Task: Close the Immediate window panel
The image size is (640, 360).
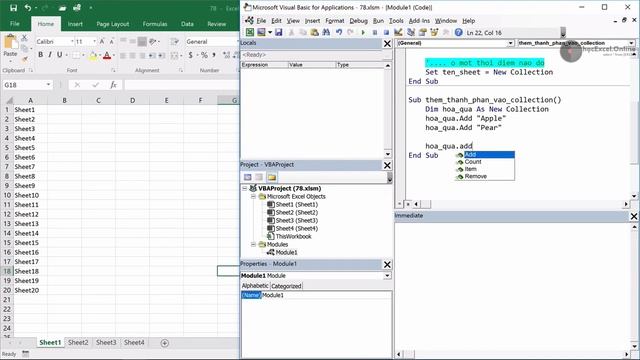Action: coord(634,216)
